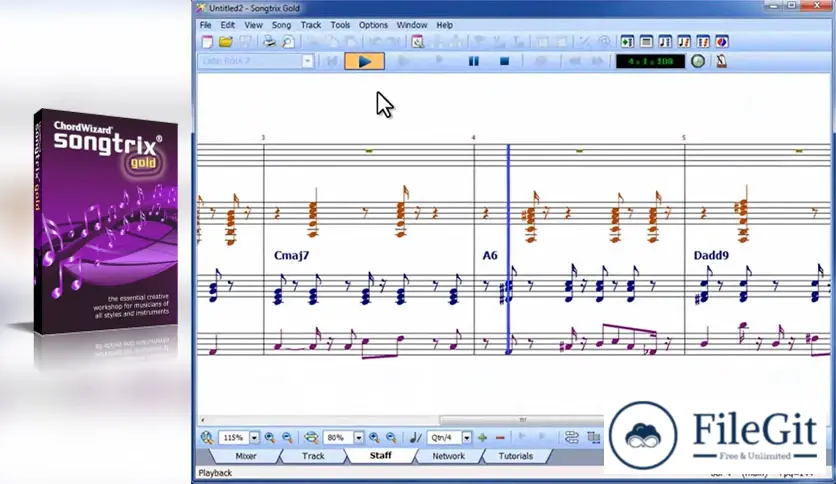This screenshot has width=836, height=484.
Task: Click the orange double-sharp view icon
Action: (x=703, y=42)
